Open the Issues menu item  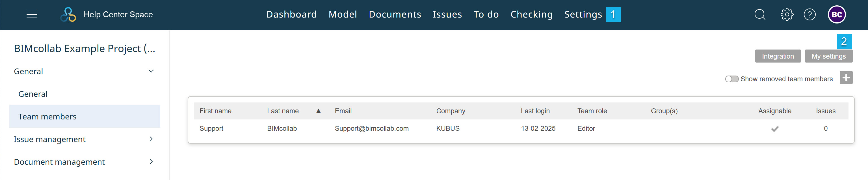tap(447, 14)
